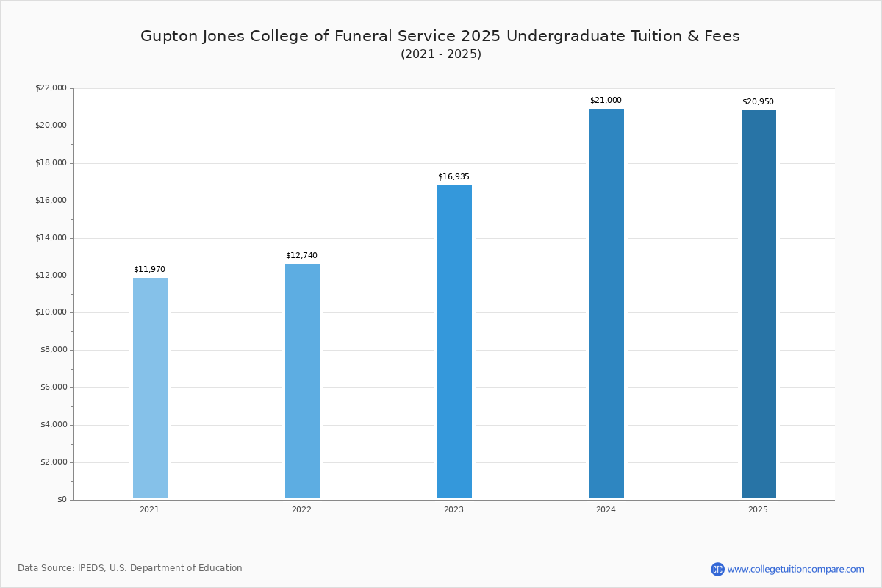Click the $2,000 y-axis label

click(53, 462)
